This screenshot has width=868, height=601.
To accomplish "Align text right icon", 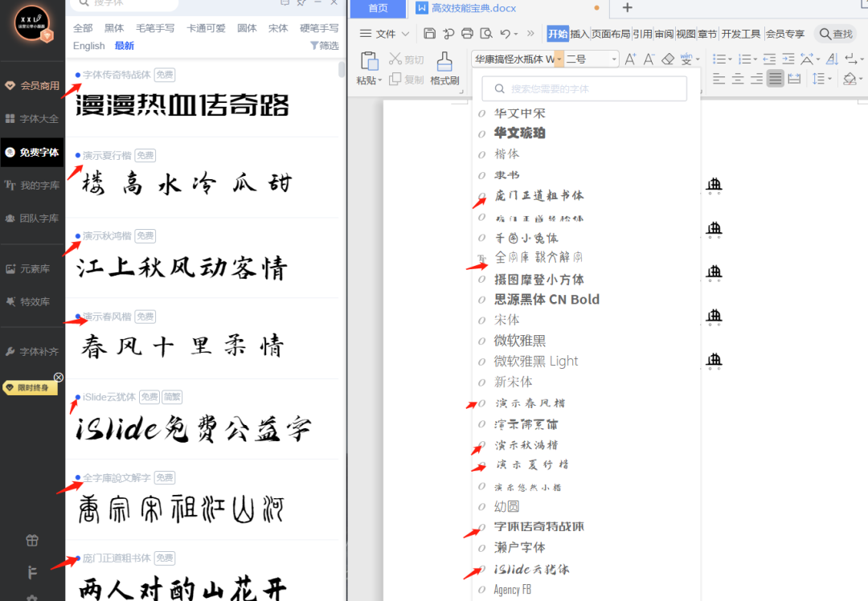I will (x=757, y=79).
